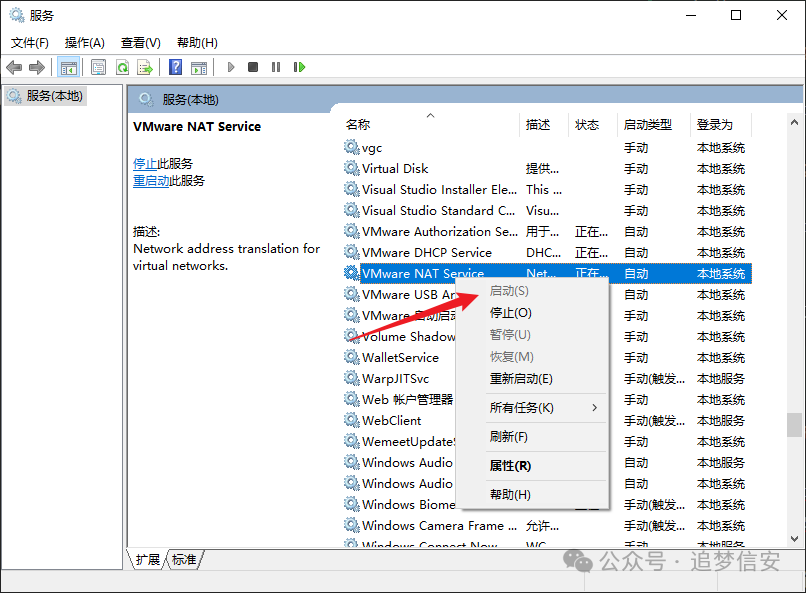This screenshot has height=593, width=806.
Task: Select VMware DHCP Service name
Action: 427,253
